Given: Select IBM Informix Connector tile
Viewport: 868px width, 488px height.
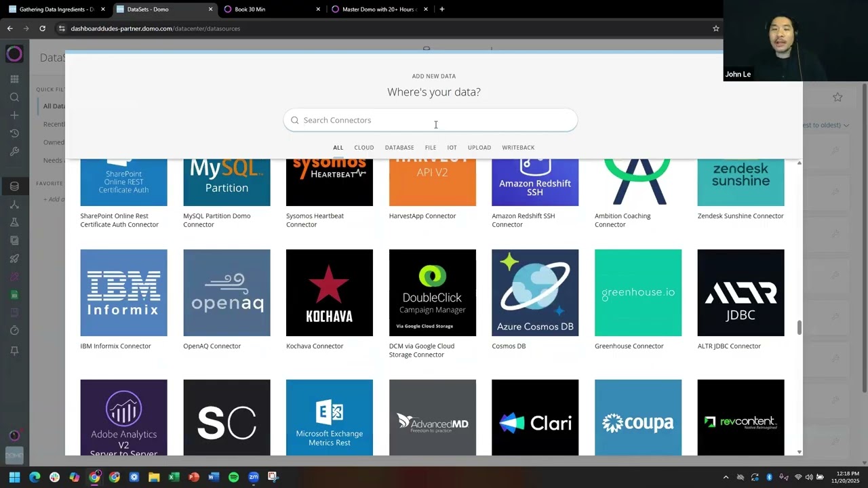Looking at the screenshot, I should [123, 293].
